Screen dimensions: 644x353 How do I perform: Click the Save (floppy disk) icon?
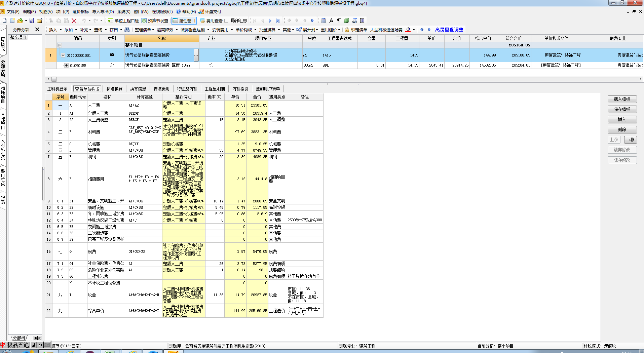tap(32, 21)
